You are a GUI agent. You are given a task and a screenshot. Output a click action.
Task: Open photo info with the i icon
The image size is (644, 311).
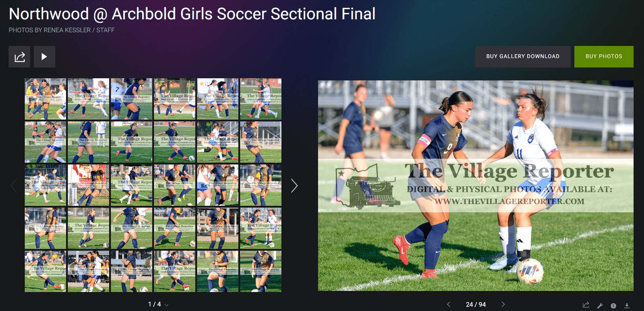point(613,306)
